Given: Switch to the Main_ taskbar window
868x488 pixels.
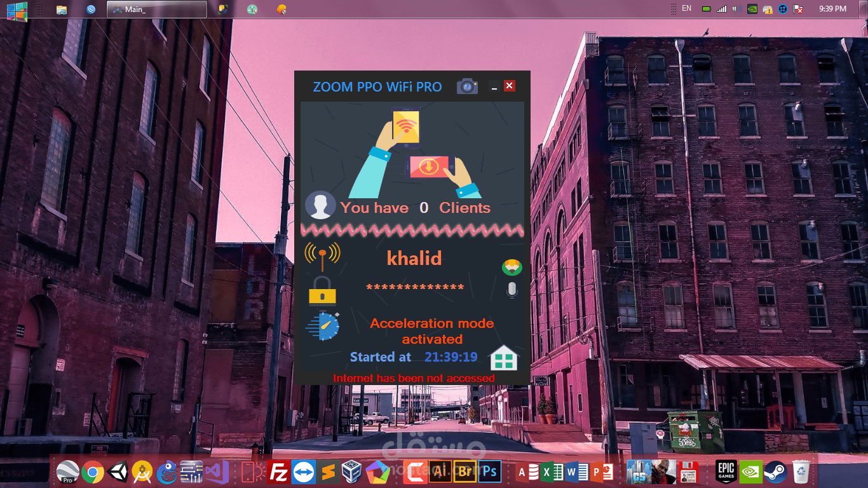Looking at the screenshot, I should [156, 9].
